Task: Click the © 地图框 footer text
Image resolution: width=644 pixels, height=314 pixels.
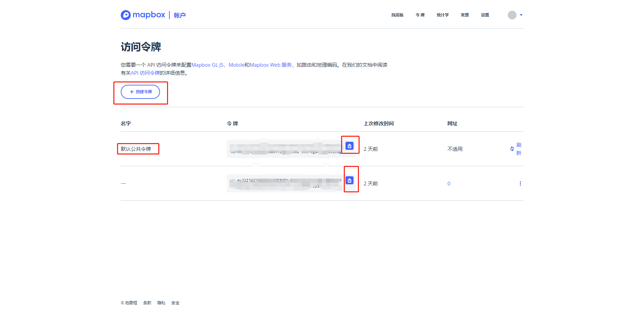Action: [129, 303]
